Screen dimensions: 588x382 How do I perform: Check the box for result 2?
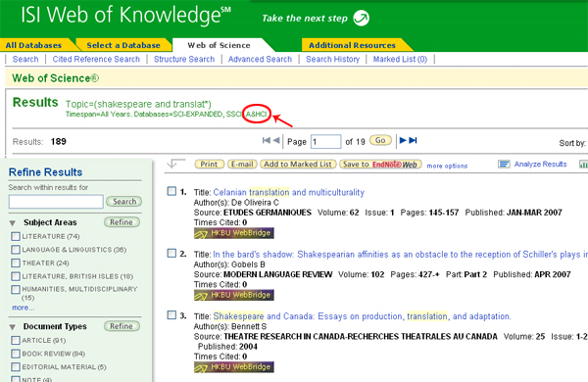(171, 253)
